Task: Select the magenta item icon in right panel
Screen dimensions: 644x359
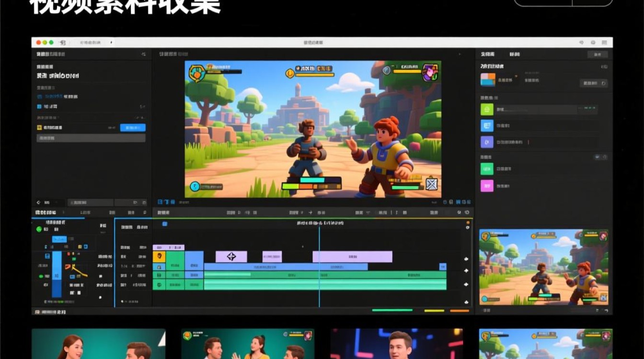Action: (x=487, y=186)
